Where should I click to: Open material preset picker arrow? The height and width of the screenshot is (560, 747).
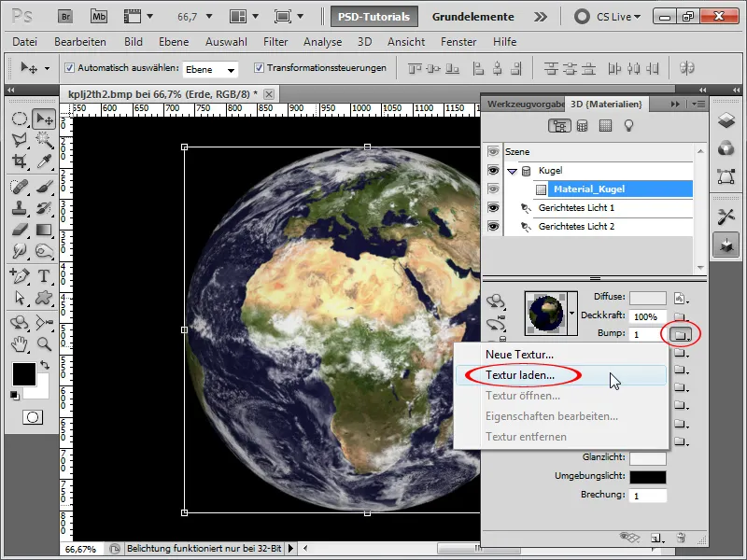pyautogui.click(x=572, y=314)
